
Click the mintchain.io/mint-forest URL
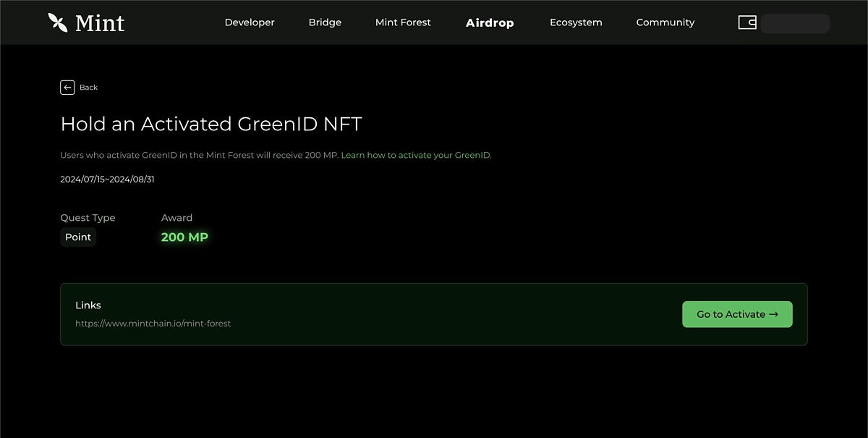153,324
